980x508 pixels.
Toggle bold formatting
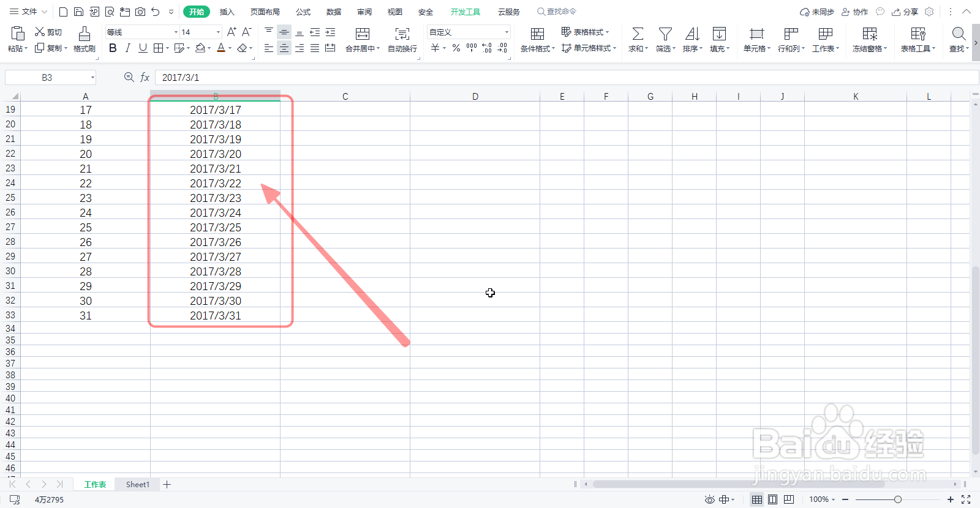(x=113, y=48)
